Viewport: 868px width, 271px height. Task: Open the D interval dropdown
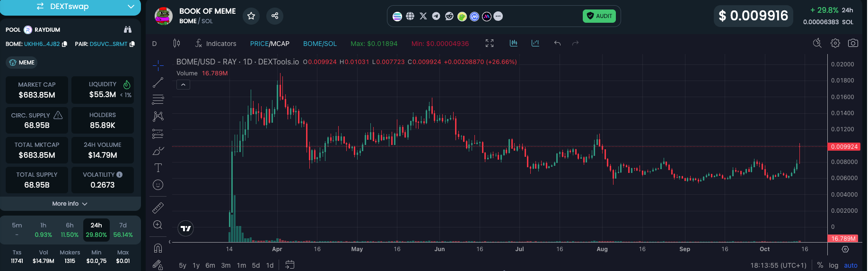point(154,44)
